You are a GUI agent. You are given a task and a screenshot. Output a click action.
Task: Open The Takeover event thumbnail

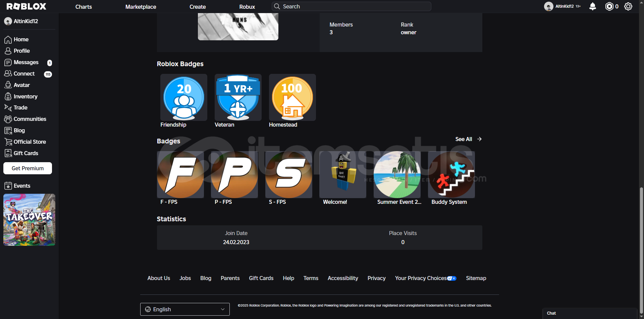click(29, 220)
